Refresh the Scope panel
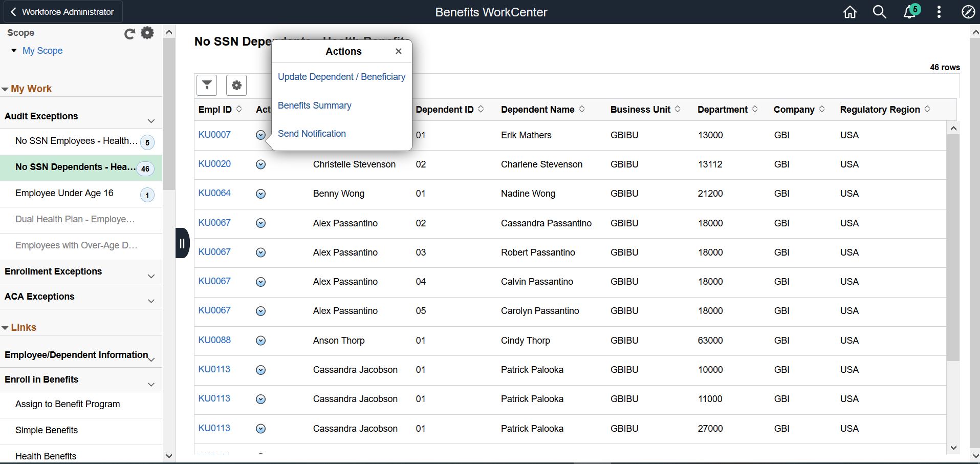The image size is (980, 464). click(x=129, y=34)
